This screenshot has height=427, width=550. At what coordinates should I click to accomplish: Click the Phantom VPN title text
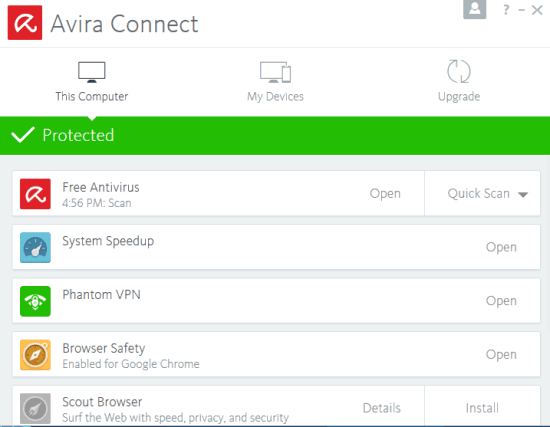[x=101, y=295]
